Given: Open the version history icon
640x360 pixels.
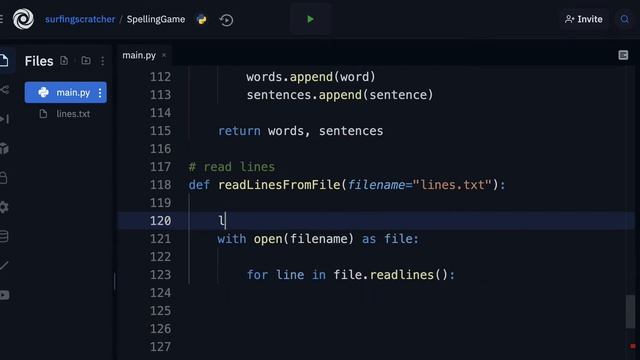Looking at the screenshot, I should pyautogui.click(x=226, y=20).
